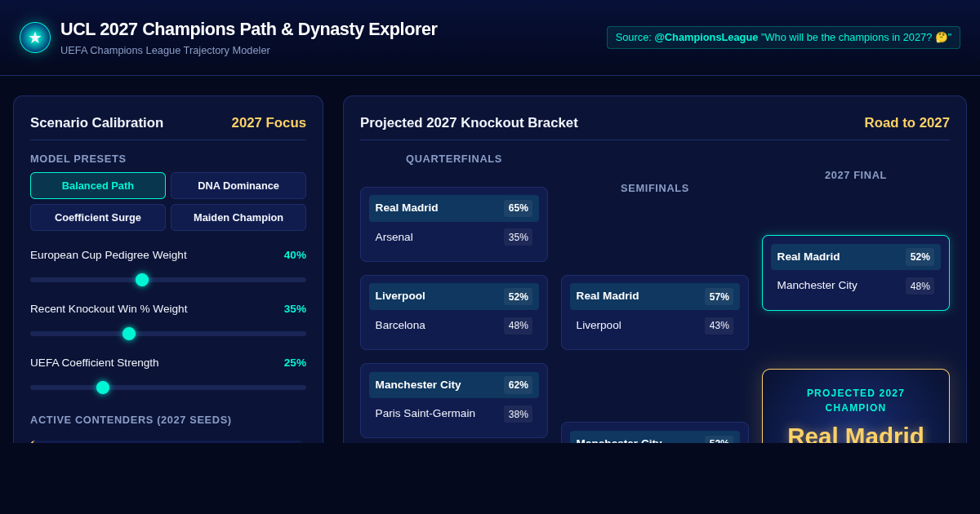The image size is (980, 514).
Task: Click Real Madrid 52% final row
Action: pos(856,257)
